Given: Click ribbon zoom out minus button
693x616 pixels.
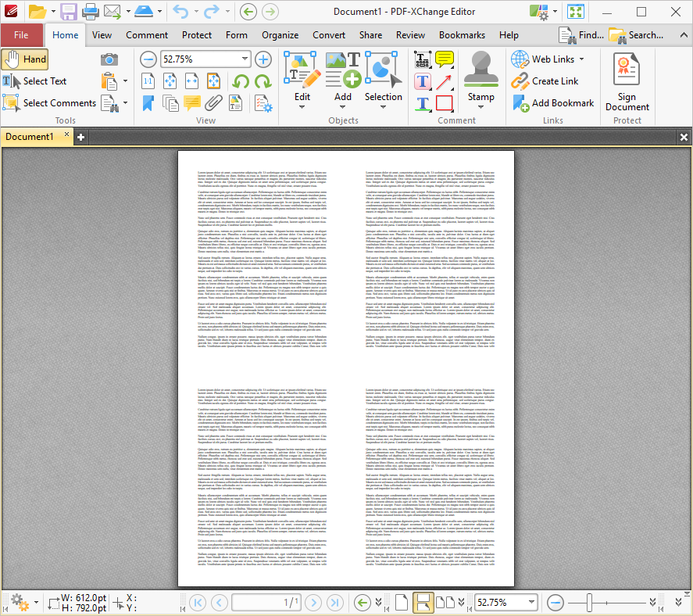Looking at the screenshot, I should (148, 59).
